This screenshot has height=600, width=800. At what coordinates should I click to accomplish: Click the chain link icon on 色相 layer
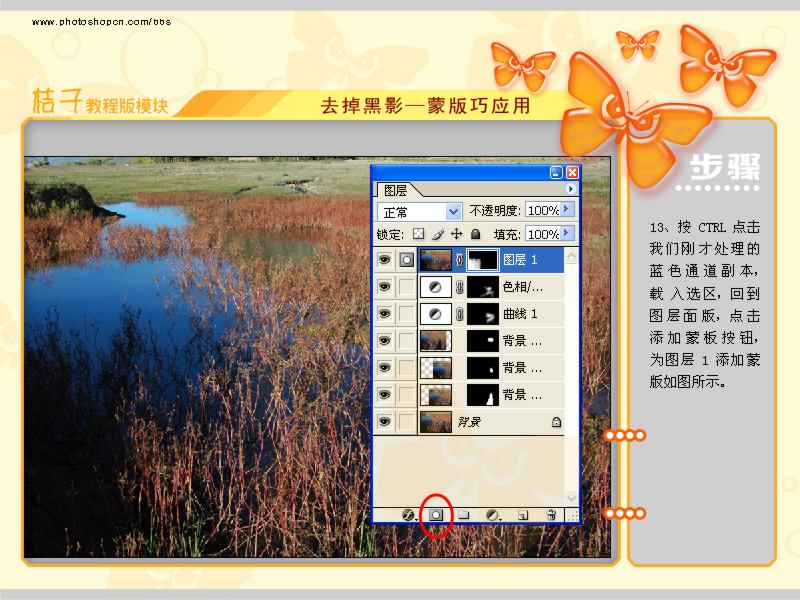(x=459, y=287)
